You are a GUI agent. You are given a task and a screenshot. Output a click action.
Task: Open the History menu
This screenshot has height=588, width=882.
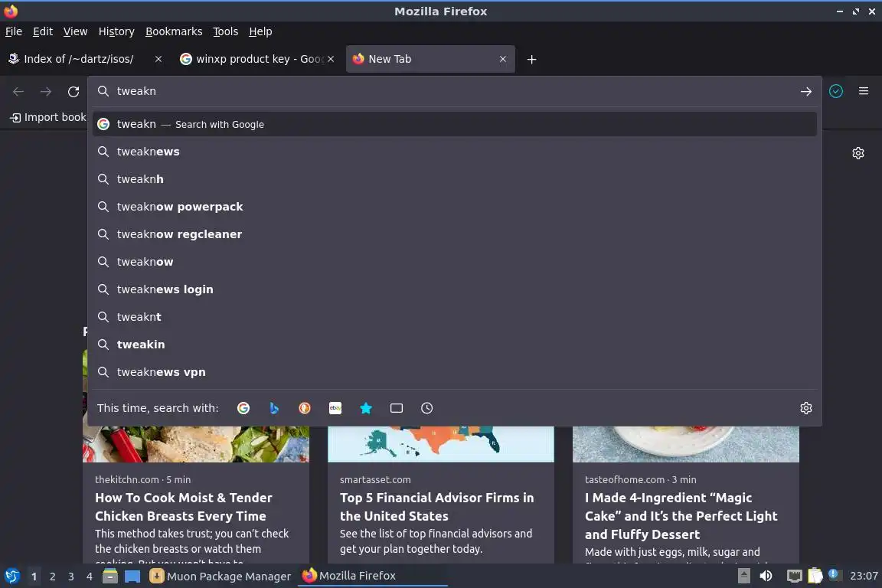116,31
